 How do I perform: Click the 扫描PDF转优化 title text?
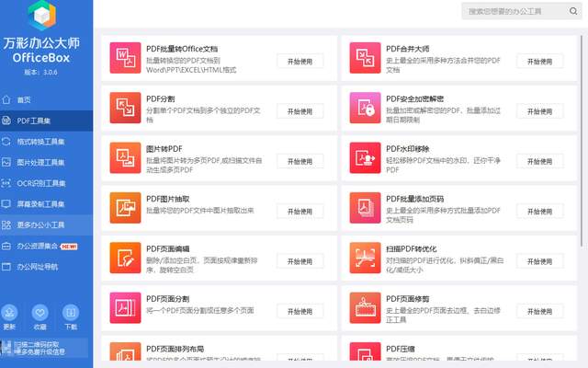[412, 248]
